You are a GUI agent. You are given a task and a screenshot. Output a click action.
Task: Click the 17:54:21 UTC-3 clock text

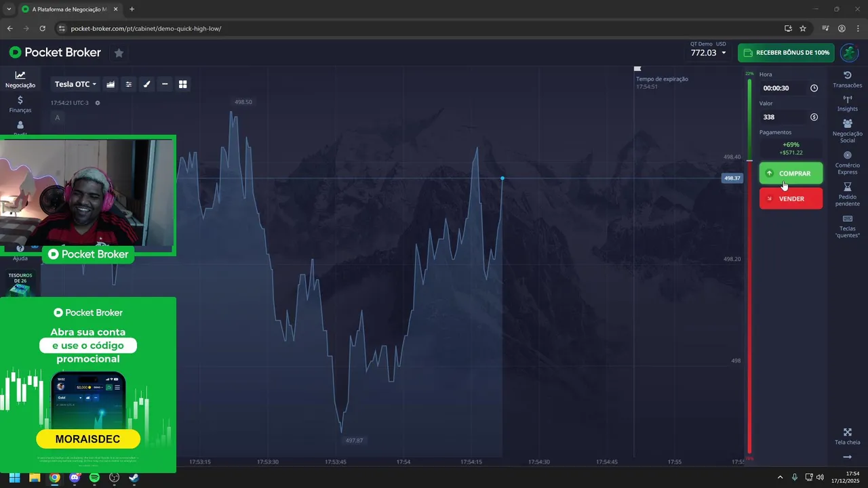pyautogui.click(x=69, y=103)
